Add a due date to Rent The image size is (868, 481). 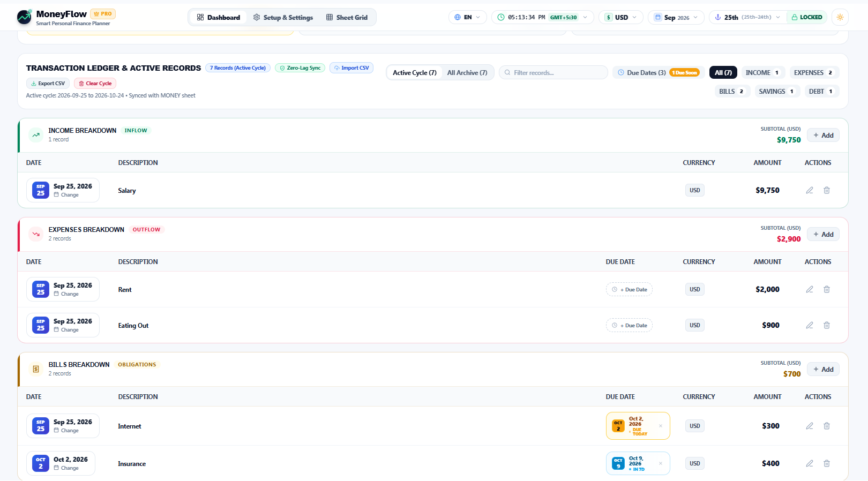click(630, 290)
